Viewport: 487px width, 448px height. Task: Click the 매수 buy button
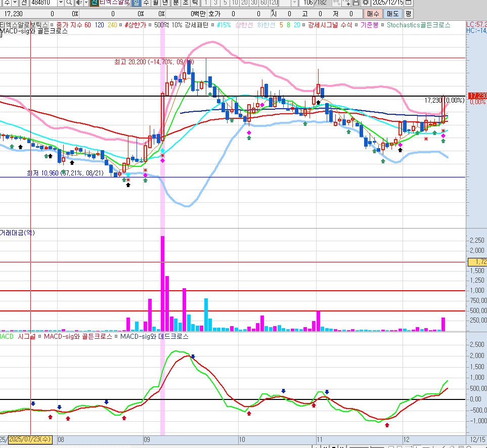tap(373, 14)
